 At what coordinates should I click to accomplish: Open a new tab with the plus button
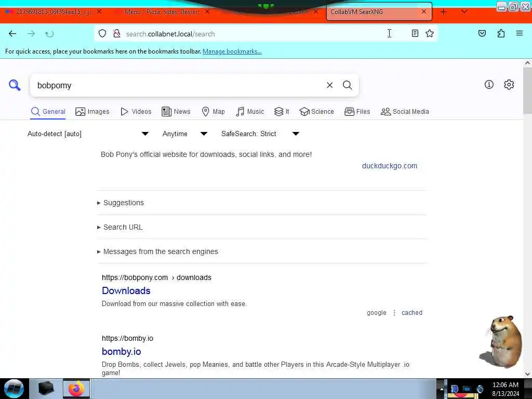444,12
